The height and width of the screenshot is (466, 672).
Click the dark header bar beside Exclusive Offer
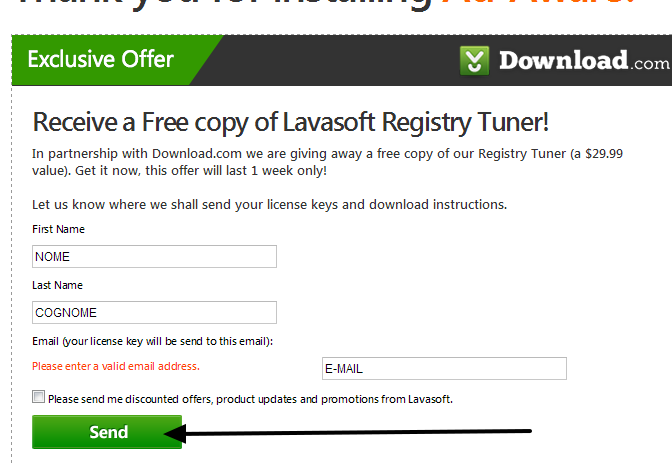tap(339, 60)
